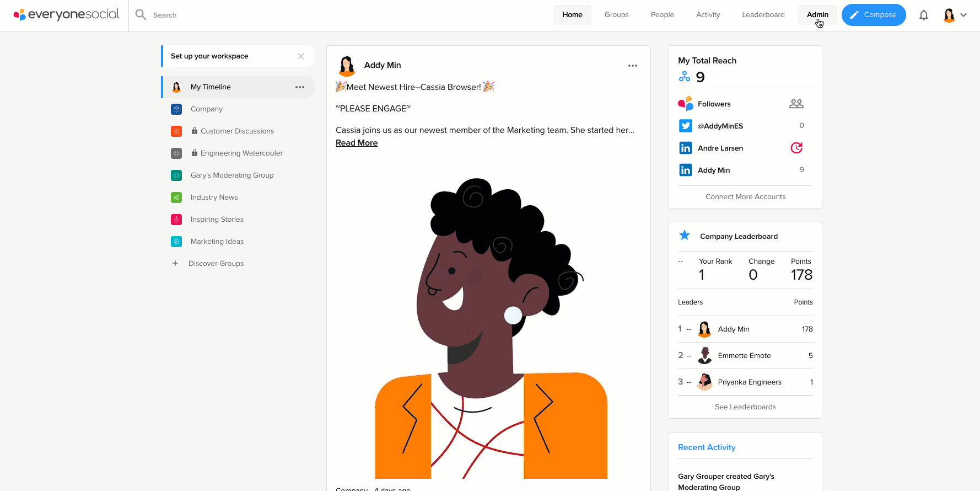
Task: Open the Groups tab
Action: [x=616, y=15]
